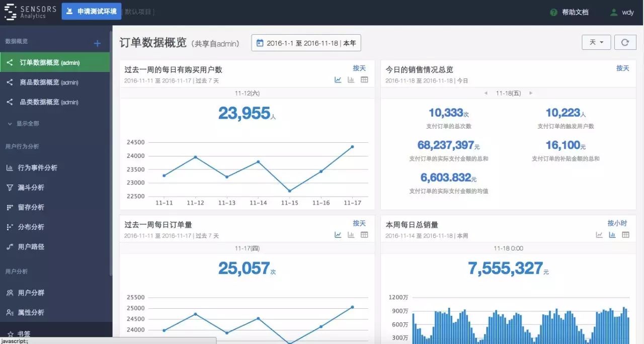Viewport: 644px width, 344px height.
Task: Go to next day after 11-18(五)
Action: pyautogui.click(x=531, y=93)
